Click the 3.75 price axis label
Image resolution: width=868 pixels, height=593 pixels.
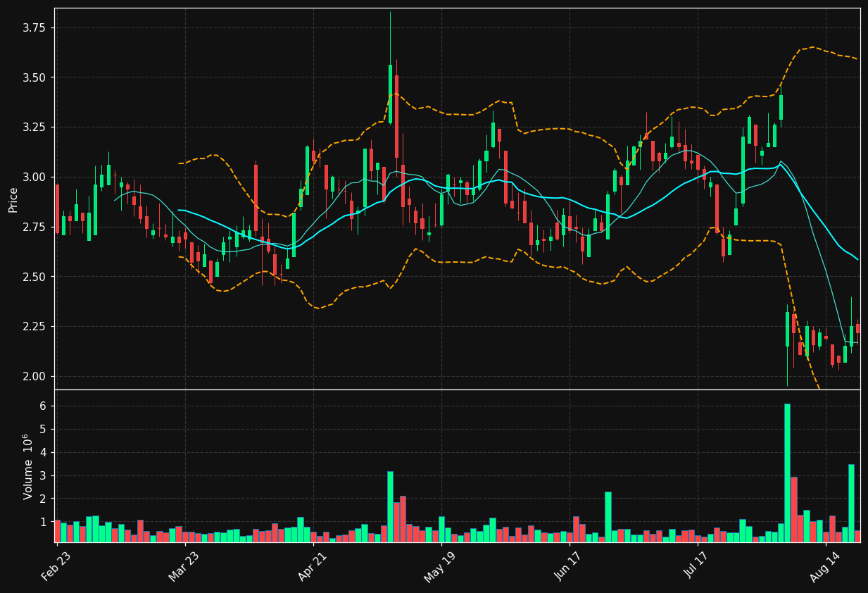point(34,28)
